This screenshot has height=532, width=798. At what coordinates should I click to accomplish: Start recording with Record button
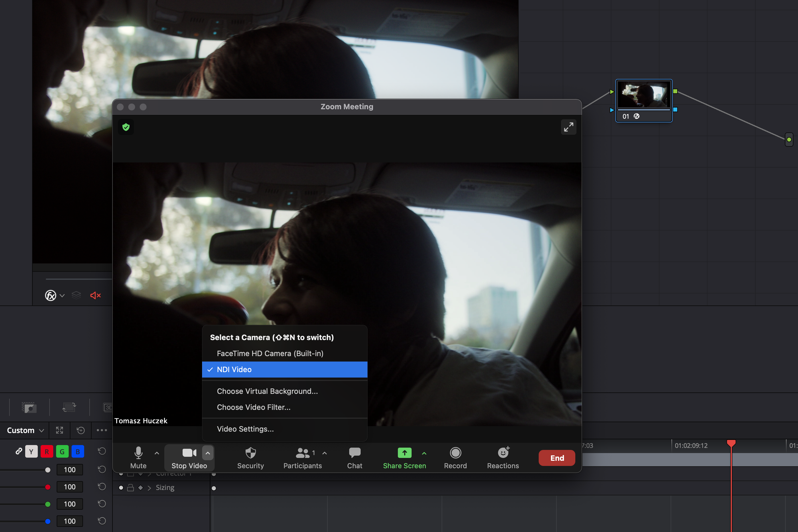455,457
